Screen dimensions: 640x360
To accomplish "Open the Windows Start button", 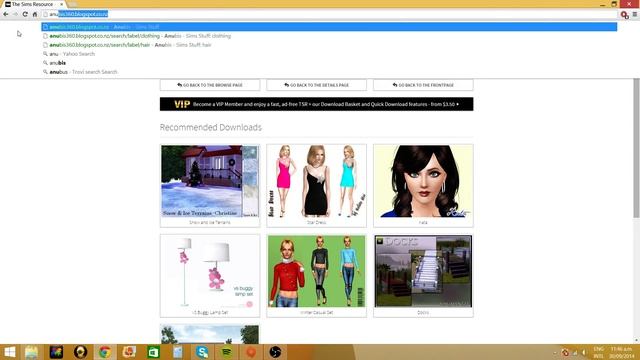I will coord(10,352).
